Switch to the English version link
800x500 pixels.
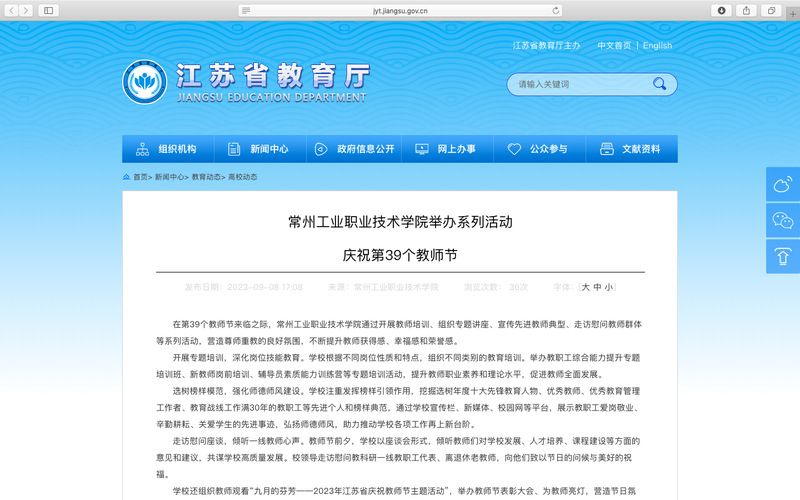(657, 46)
